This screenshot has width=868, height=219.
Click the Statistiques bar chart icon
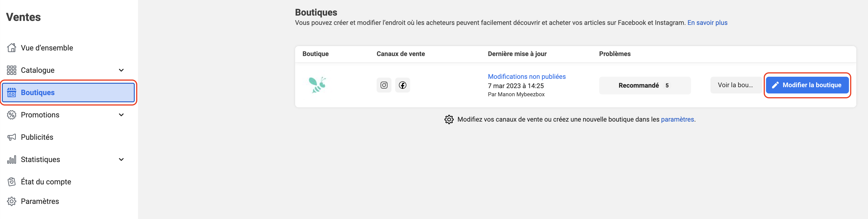click(x=11, y=159)
